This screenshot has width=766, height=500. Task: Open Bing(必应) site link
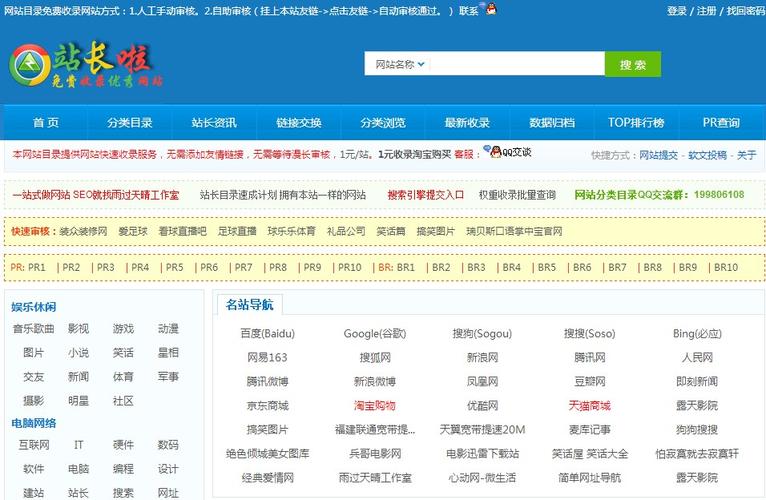tap(697, 334)
